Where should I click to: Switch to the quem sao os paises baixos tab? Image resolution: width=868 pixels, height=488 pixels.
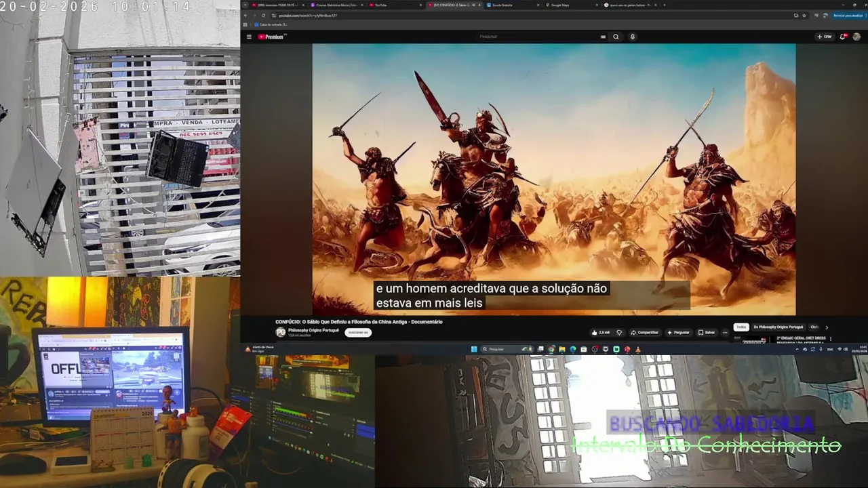[x=631, y=5]
